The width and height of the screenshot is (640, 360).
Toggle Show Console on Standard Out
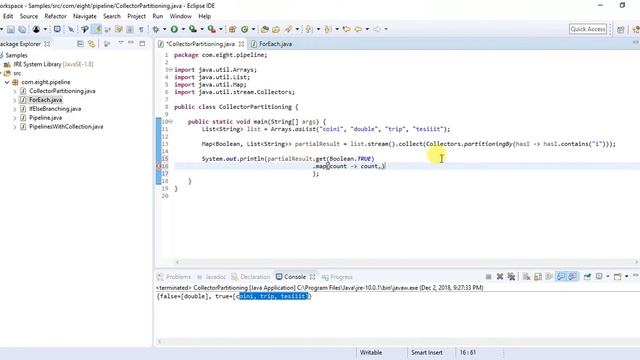562,277
